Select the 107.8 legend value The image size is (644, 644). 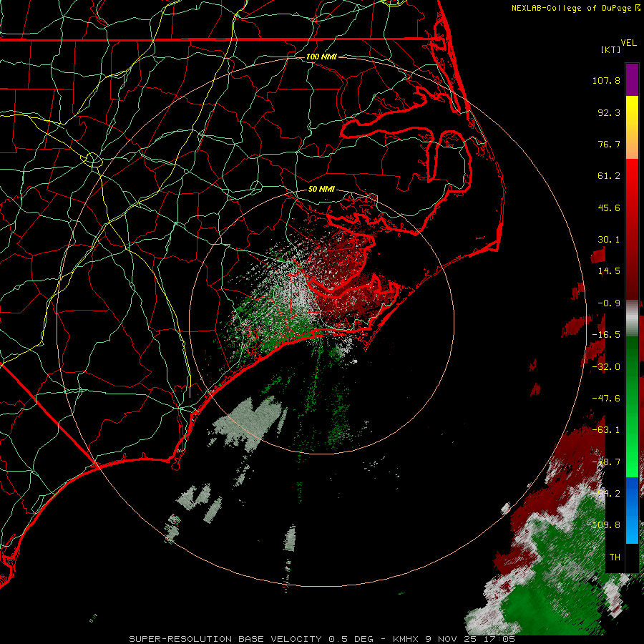click(606, 80)
